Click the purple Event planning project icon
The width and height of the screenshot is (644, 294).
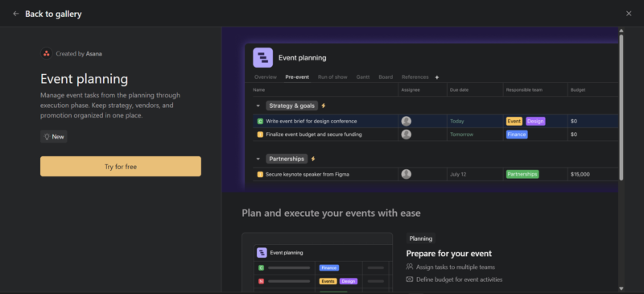263,57
